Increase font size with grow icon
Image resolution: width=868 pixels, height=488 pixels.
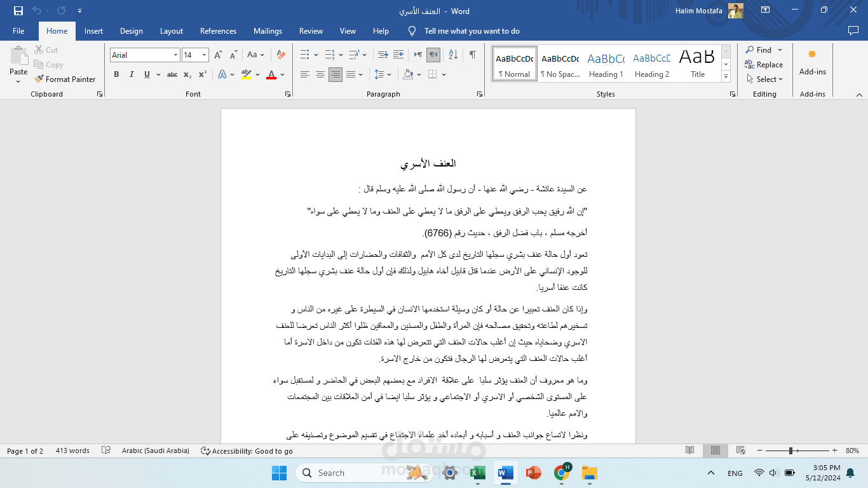[x=218, y=55]
